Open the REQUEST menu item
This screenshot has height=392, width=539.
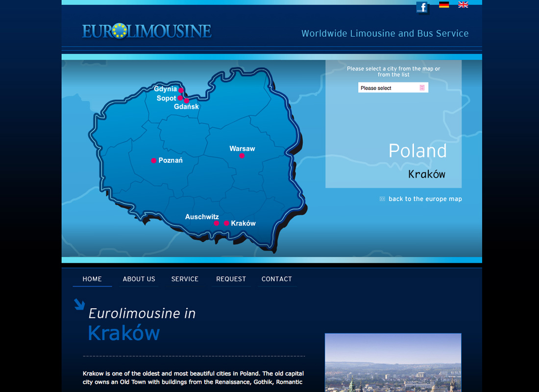click(x=231, y=279)
